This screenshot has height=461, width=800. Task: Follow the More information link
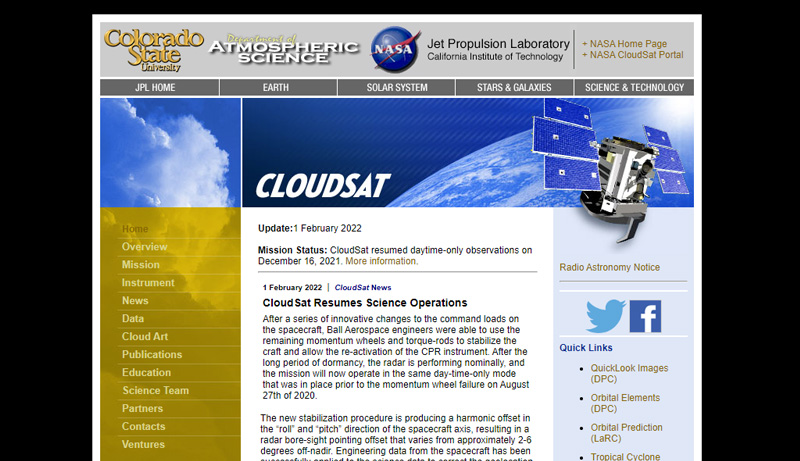point(382,261)
